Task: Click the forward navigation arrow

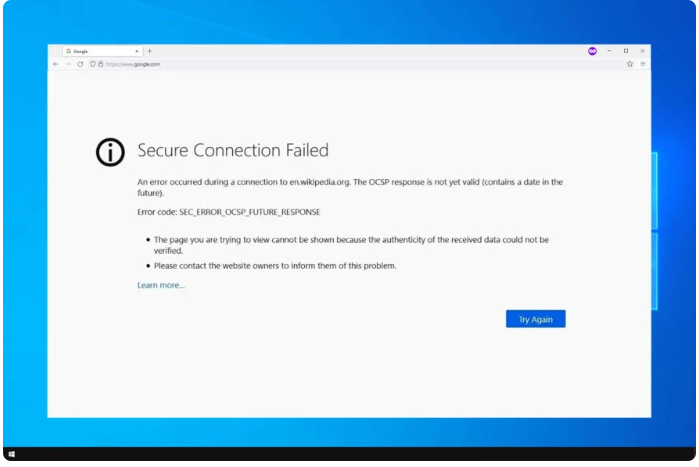Action: point(68,64)
